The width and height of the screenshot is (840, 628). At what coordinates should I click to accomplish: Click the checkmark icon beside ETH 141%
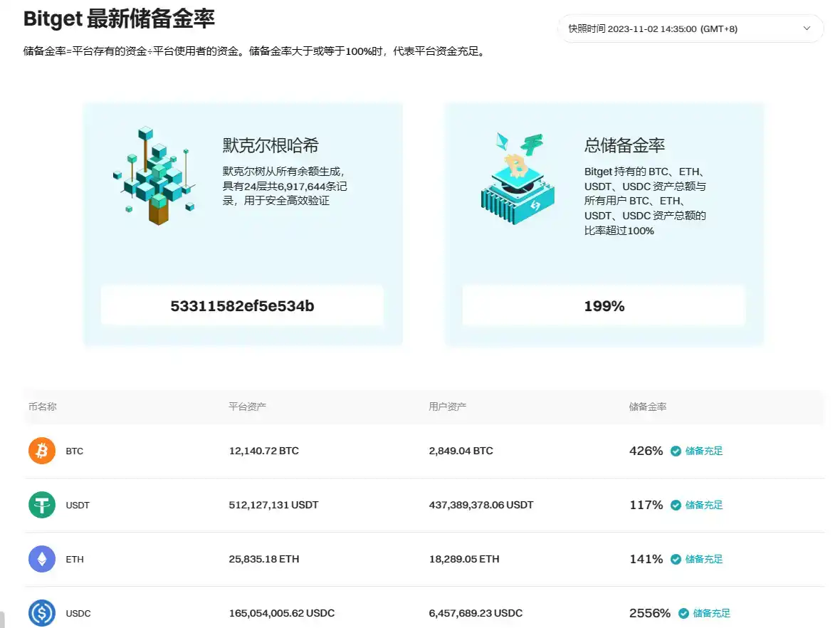click(x=676, y=559)
